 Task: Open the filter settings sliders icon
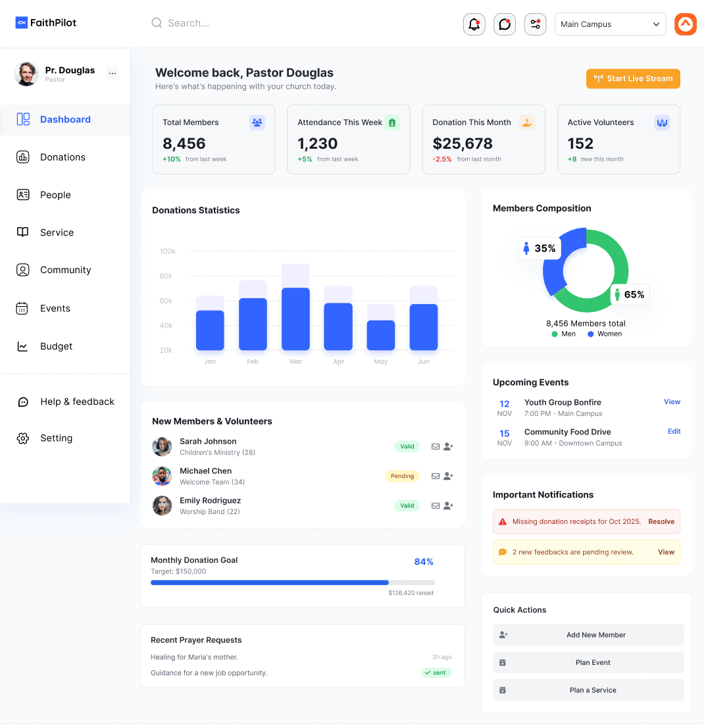(x=535, y=24)
